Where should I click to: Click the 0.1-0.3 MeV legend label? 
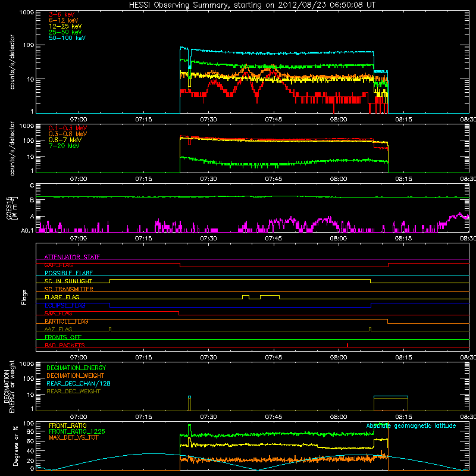click(68, 128)
